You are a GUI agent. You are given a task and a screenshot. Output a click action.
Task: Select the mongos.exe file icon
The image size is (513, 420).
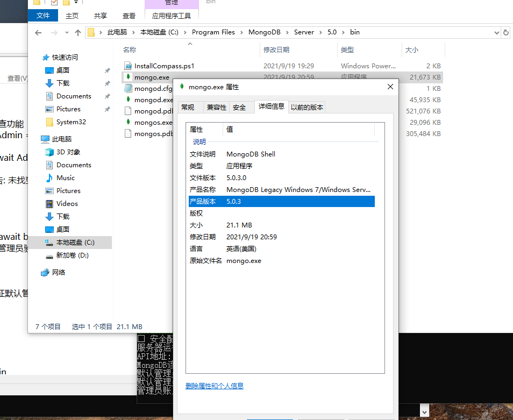click(x=128, y=122)
